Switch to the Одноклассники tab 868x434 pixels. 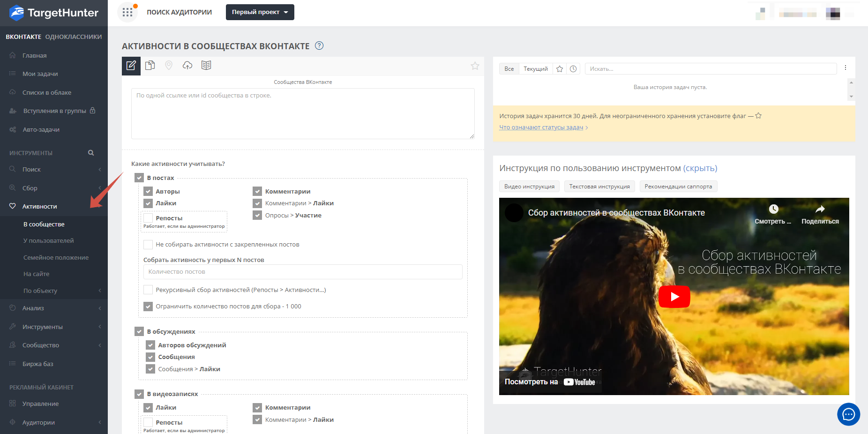(x=74, y=37)
